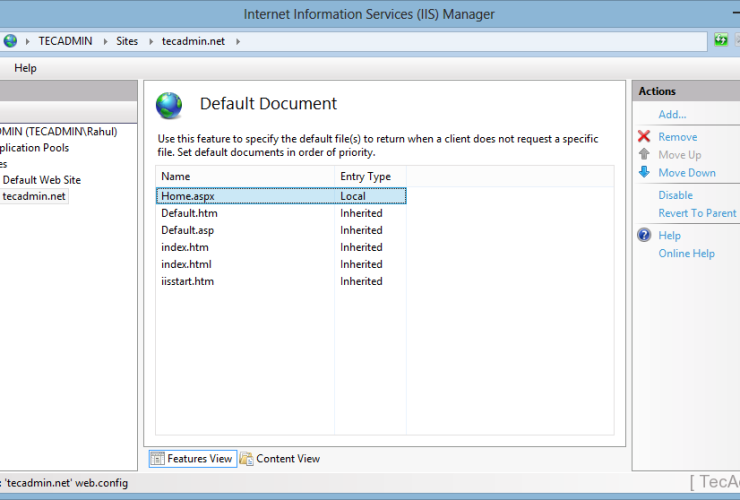Screen dimensions: 740x500
Task: Click the Revert To Parent link
Action: [x=697, y=213]
